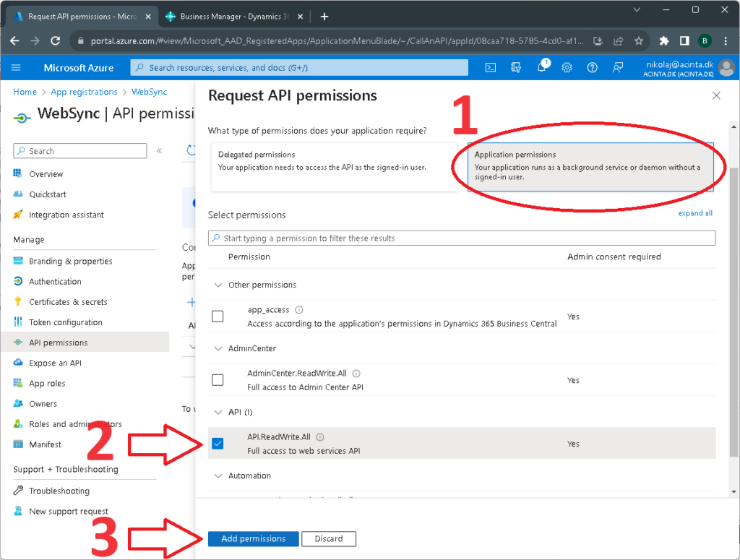Open the Azure portal hamburger menu
The height and width of the screenshot is (560, 740).
17,68
